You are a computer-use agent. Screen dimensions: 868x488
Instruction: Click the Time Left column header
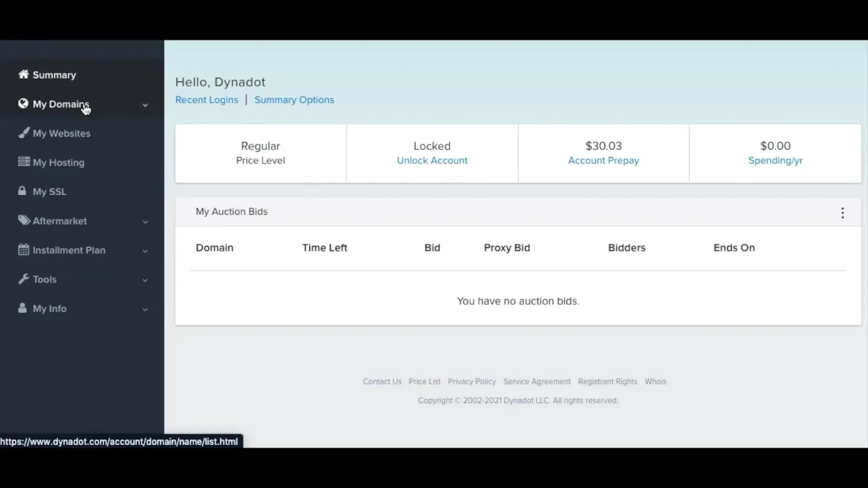click(x=324, y=248)
